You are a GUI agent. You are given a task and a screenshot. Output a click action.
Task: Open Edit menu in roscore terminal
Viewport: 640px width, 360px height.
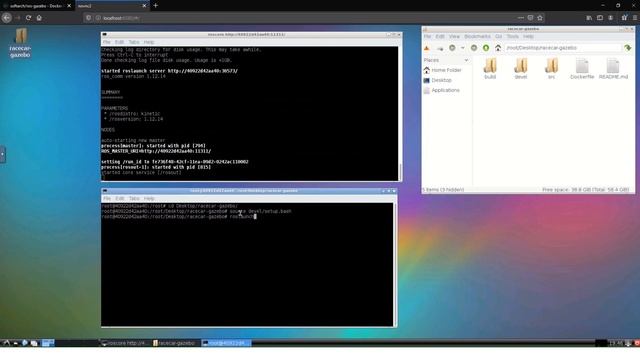(x=119, y=42)
